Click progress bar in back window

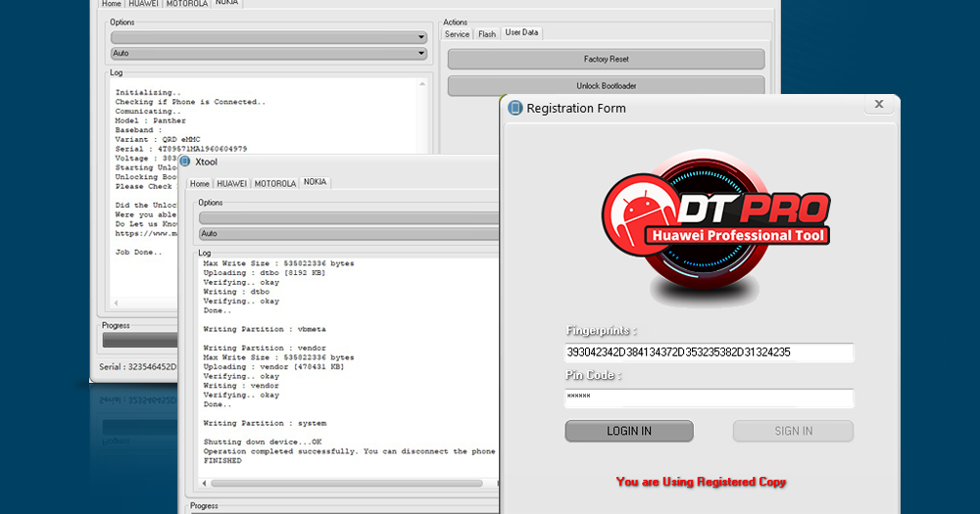(x=140, y=340)
